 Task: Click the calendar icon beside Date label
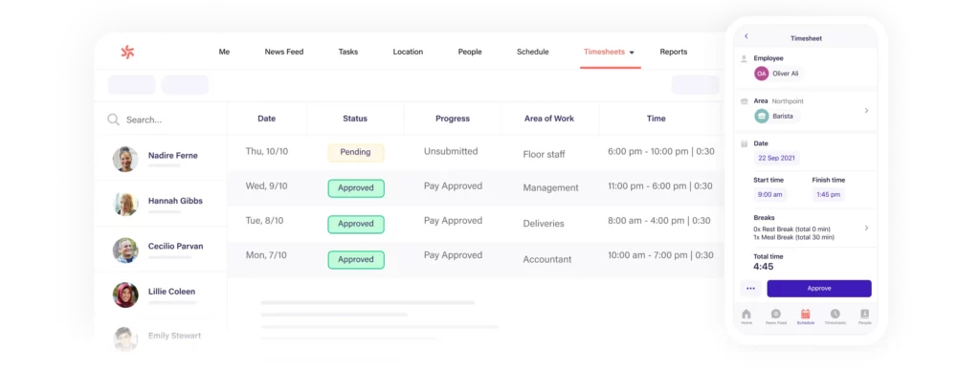(x=744, y=143)
